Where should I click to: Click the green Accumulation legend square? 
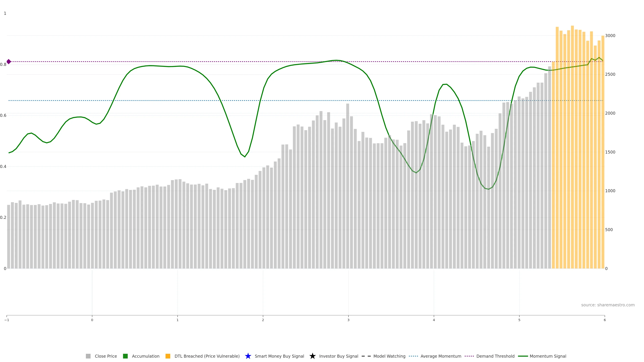pos(125,356)
